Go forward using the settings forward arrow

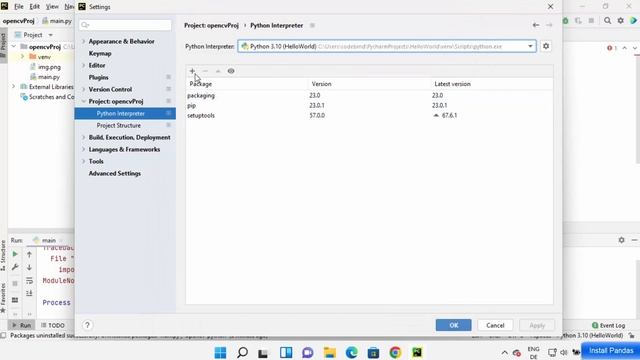coord(549,25)
